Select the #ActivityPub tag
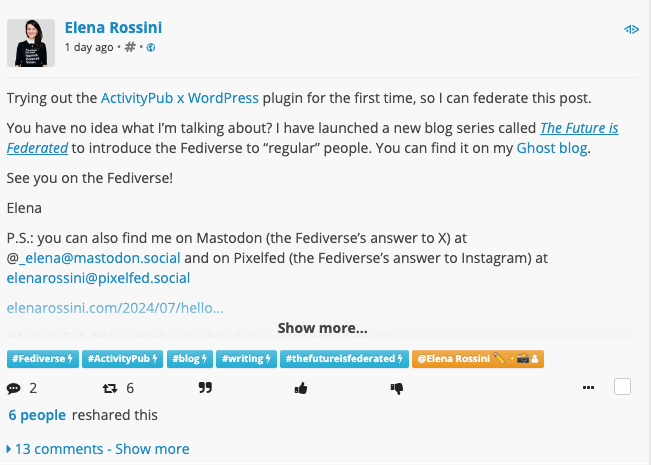Viewport: 651px width, 465px height. (121, 358)
